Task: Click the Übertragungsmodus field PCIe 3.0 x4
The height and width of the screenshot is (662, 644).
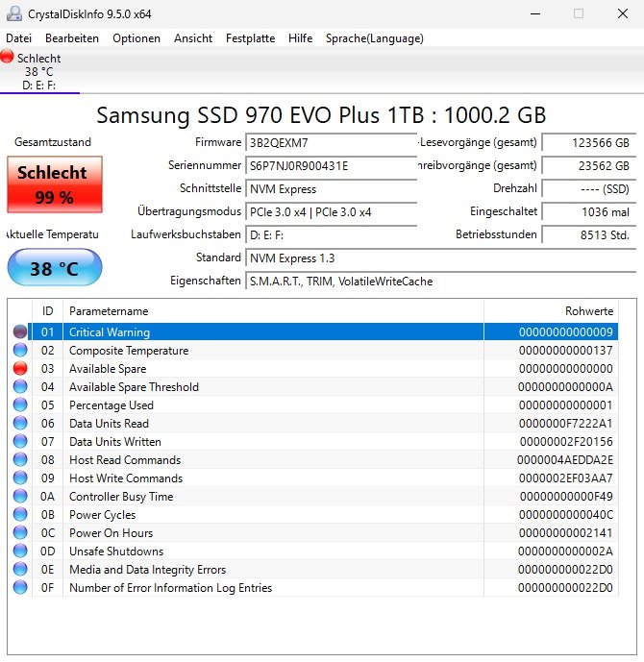Action: coord(331,212)
